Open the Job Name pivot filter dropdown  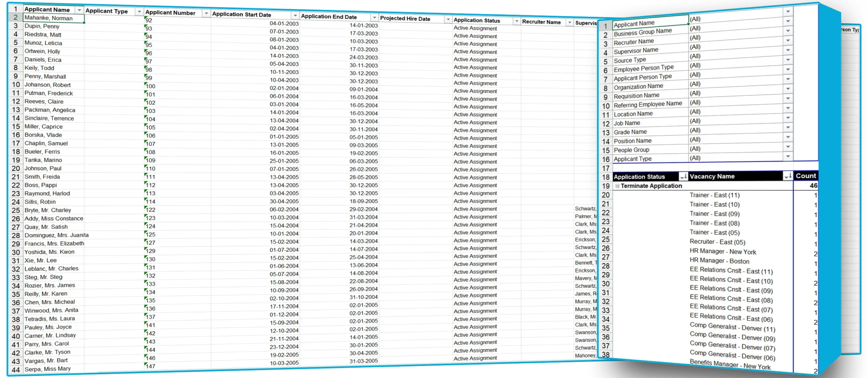[788, 127]
